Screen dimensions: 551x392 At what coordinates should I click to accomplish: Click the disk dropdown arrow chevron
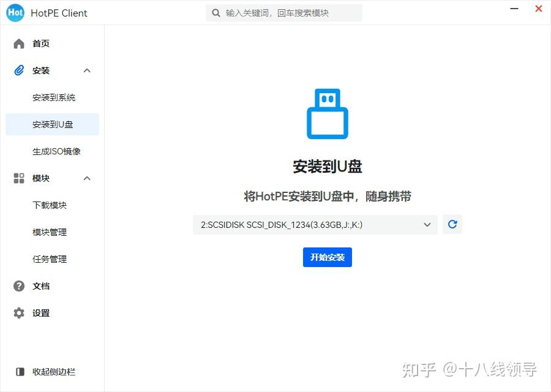pos(427,225)
